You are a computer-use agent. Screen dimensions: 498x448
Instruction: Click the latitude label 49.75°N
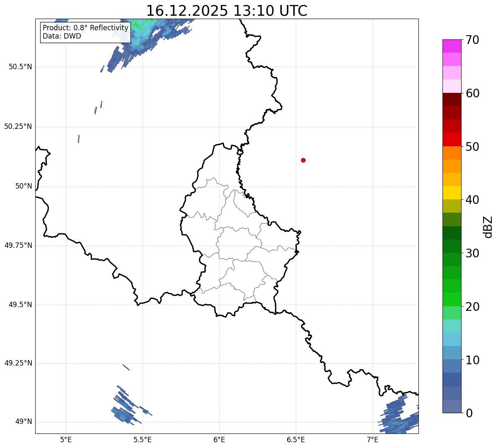click(x=18, y=246)
